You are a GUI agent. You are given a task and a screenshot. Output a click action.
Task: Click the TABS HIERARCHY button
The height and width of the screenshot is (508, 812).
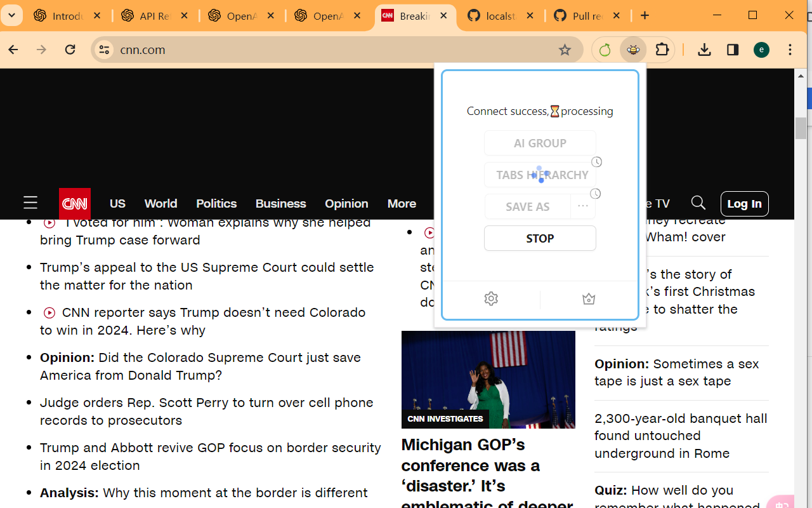pyautogui.click(x=540, y=175)
